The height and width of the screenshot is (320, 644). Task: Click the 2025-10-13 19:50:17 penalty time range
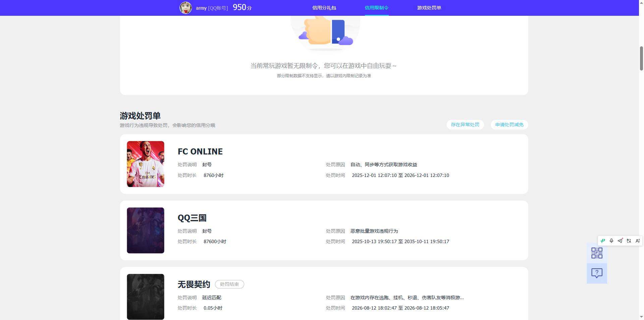(400, 241)
